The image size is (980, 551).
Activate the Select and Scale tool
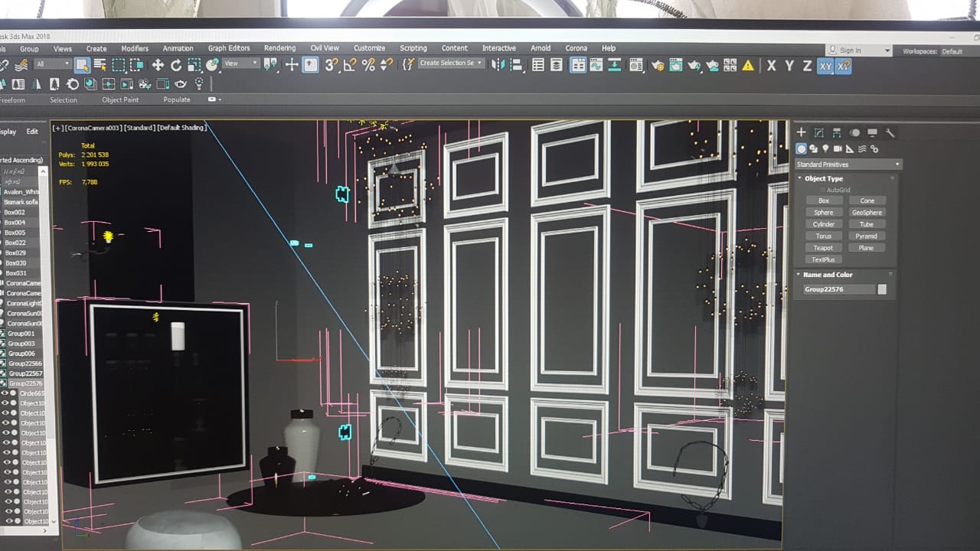point(194,65)
